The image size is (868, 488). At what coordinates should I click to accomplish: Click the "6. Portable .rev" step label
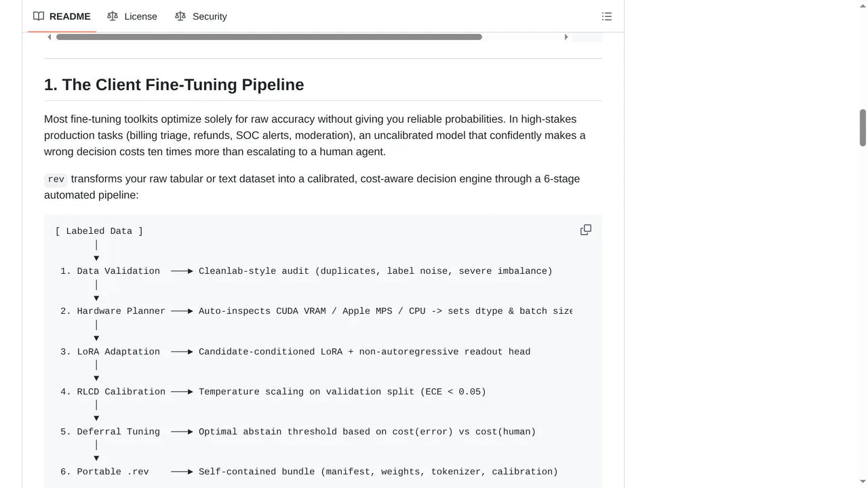tap(104, 472)
